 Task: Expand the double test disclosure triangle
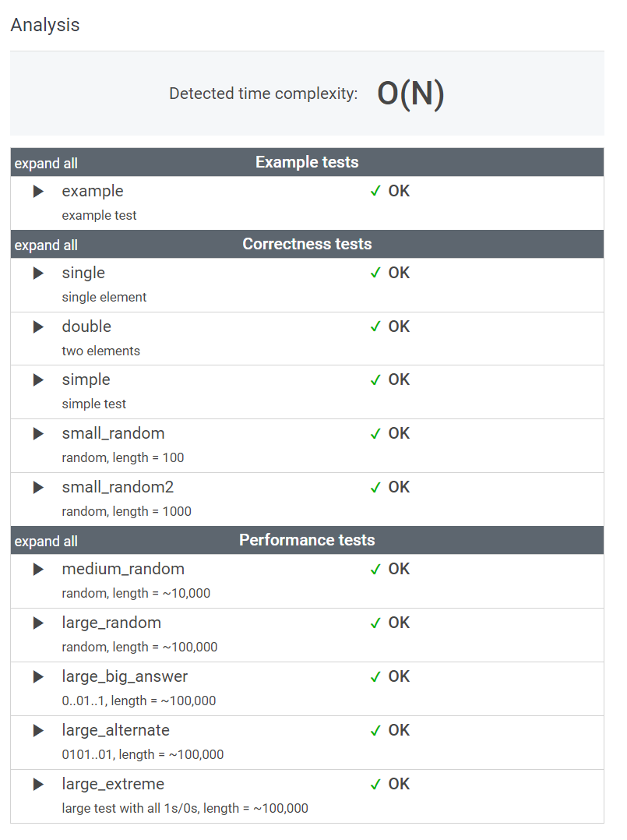pyautogui.click(x=38, y=327)
